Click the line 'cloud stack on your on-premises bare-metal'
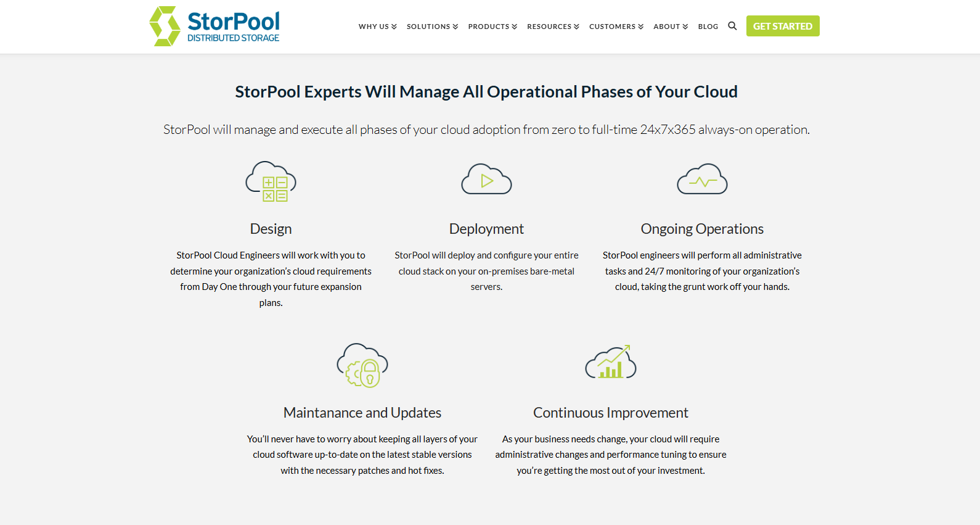This screenshot has width=980, height=525. 487,271
